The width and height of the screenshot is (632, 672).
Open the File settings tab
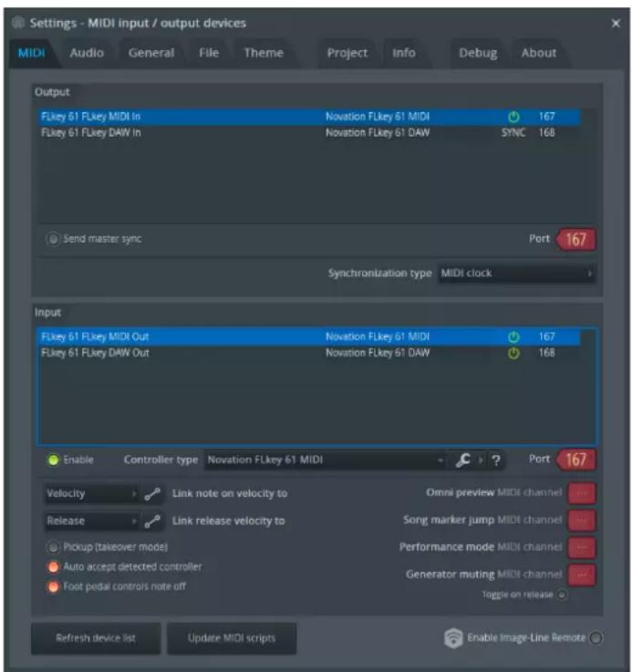pyautogui.click(x=209, y=53)
